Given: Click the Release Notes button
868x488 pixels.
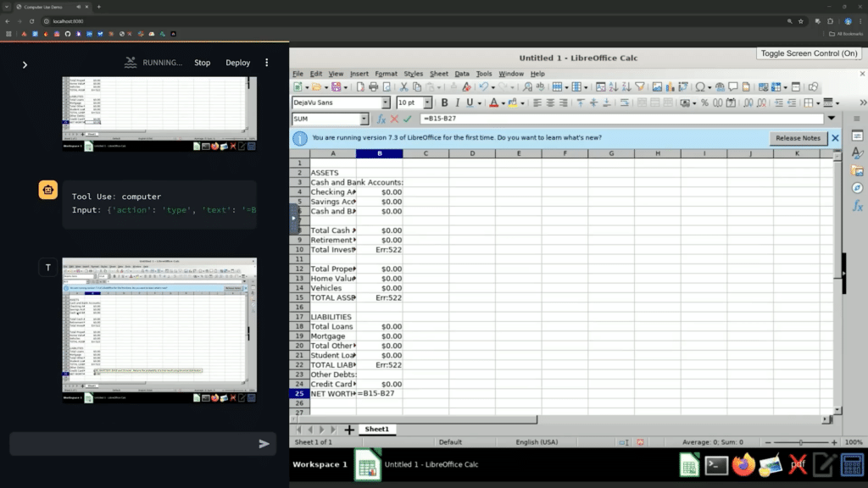Looking at the screenshot, I should pos(798,137).
